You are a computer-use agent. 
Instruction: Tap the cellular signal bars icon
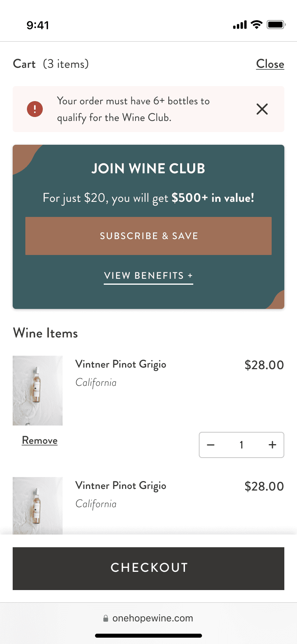coord(240,25)
